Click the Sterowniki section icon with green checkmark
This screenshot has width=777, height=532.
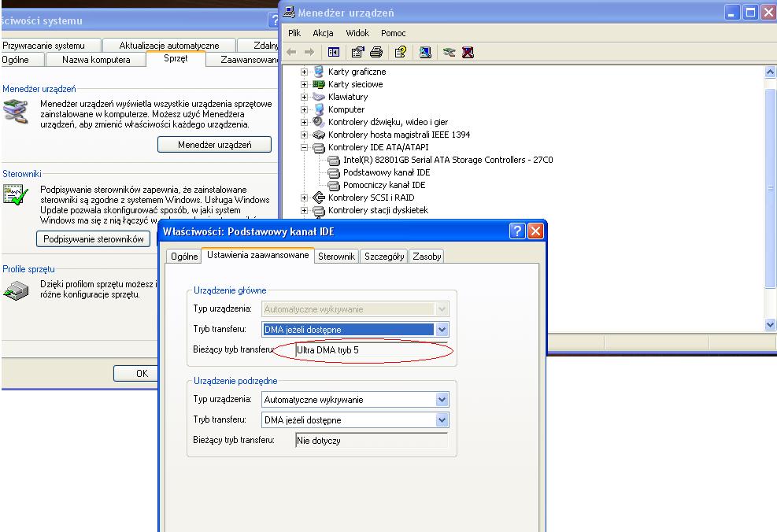pyautogui.click(x=16, y=194)
